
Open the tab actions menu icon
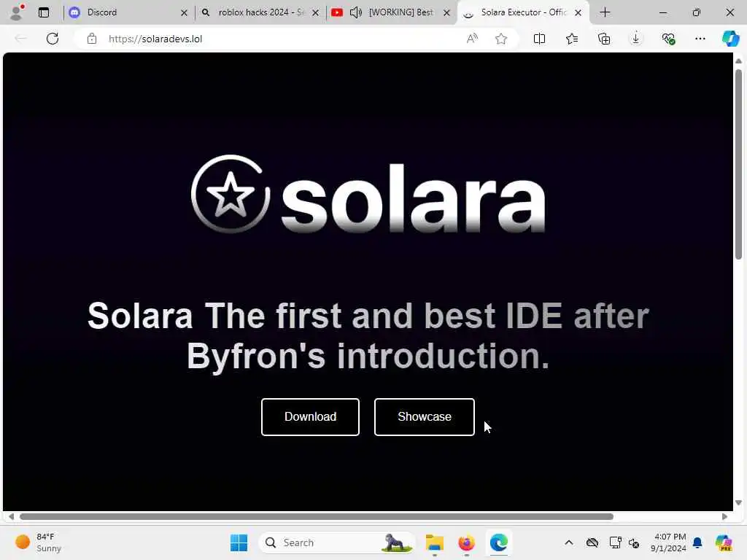(44, 12)
